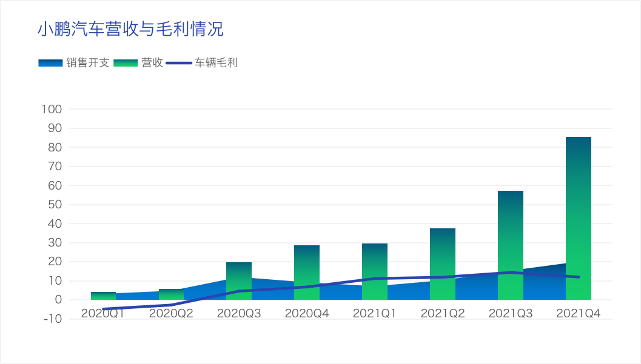Click the 2021Q3 axis label
The width and height of the screenshot is (641, 364).
(511, 313)
